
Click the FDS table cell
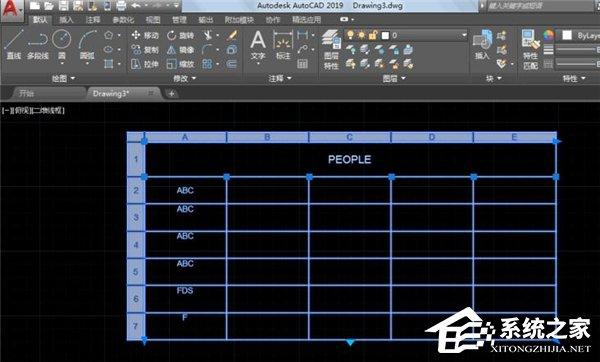185,298
